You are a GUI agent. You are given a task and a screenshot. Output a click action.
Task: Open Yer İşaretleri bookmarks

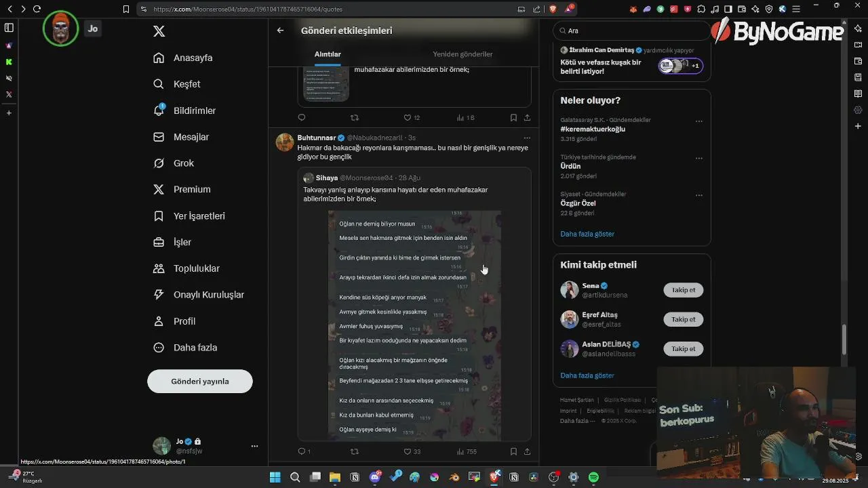[189, 216]
